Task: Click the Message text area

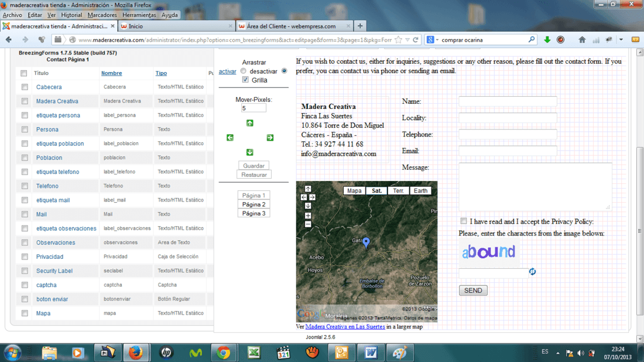Action: click(535, 187)
